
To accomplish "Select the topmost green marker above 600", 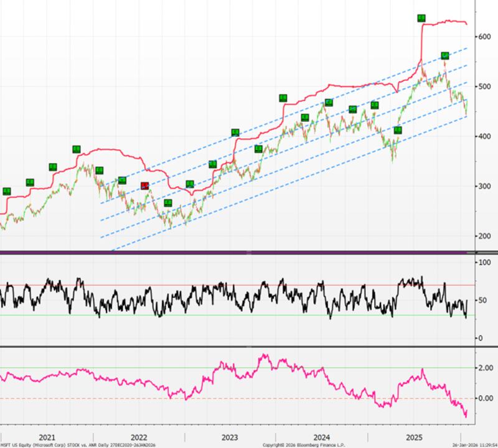I will [x=421, y=19].
